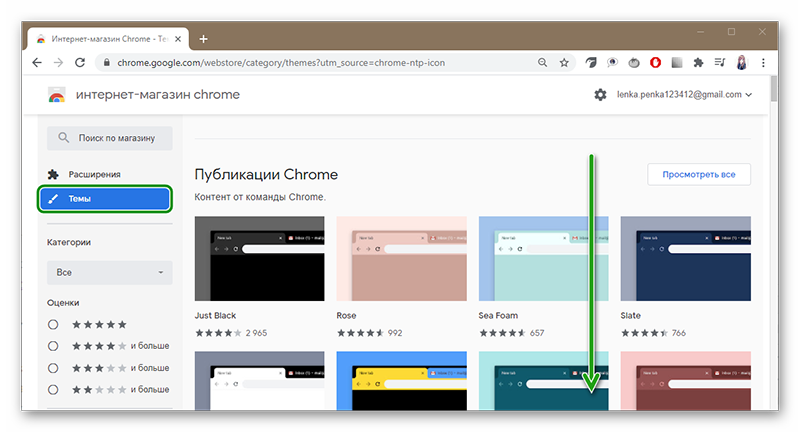Close the Интернет-магазин Chrome tab

[x=178, y=39]
